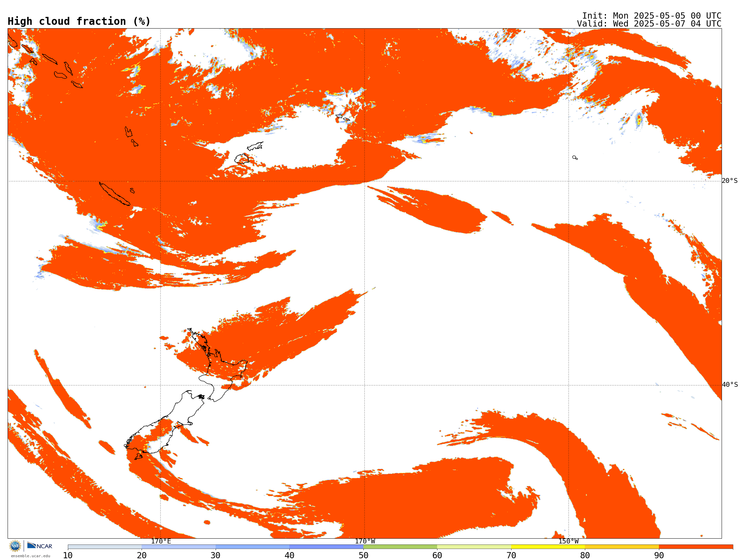Click the NSF logo icon

coord(15,546)
